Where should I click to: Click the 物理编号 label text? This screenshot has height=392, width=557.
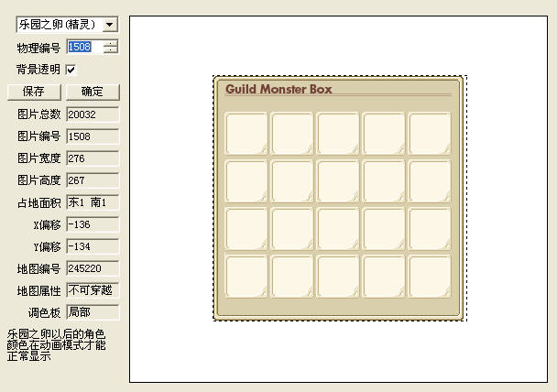tap(38, 48)
